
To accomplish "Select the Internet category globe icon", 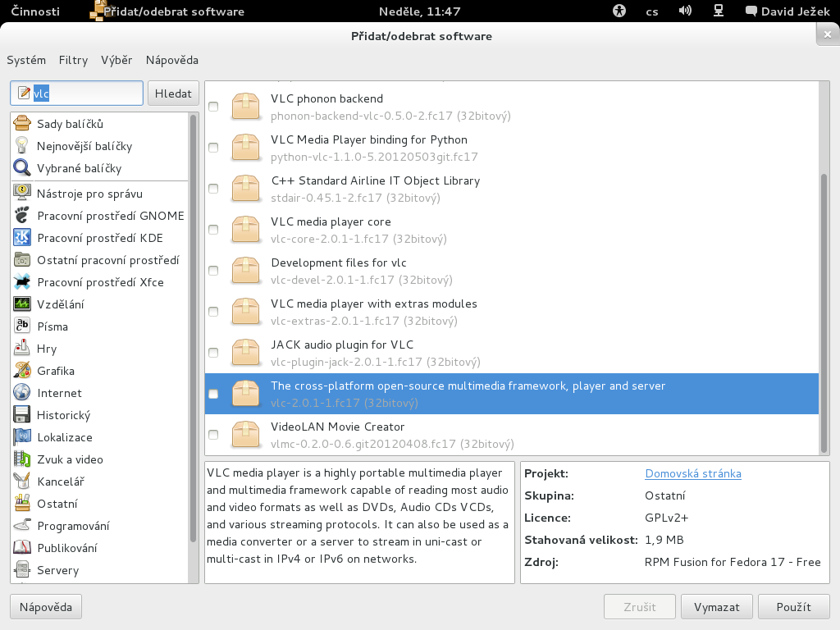I will (x=22, y=393).
